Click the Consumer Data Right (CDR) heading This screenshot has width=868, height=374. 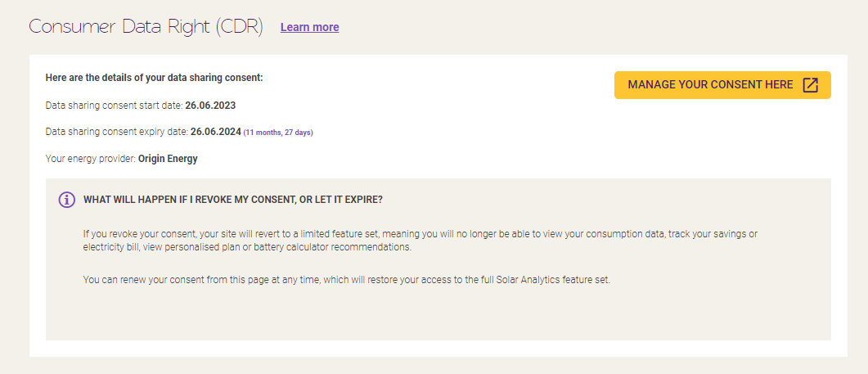click(146, 26)
